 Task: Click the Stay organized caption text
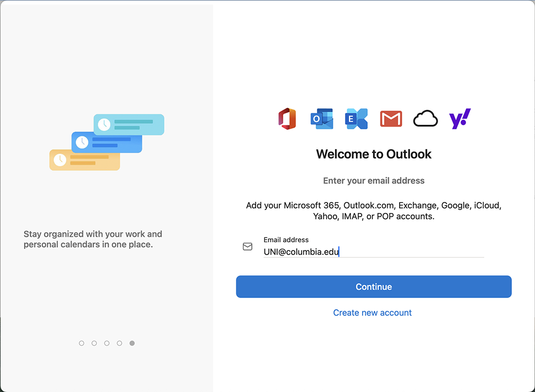[92, 239]
